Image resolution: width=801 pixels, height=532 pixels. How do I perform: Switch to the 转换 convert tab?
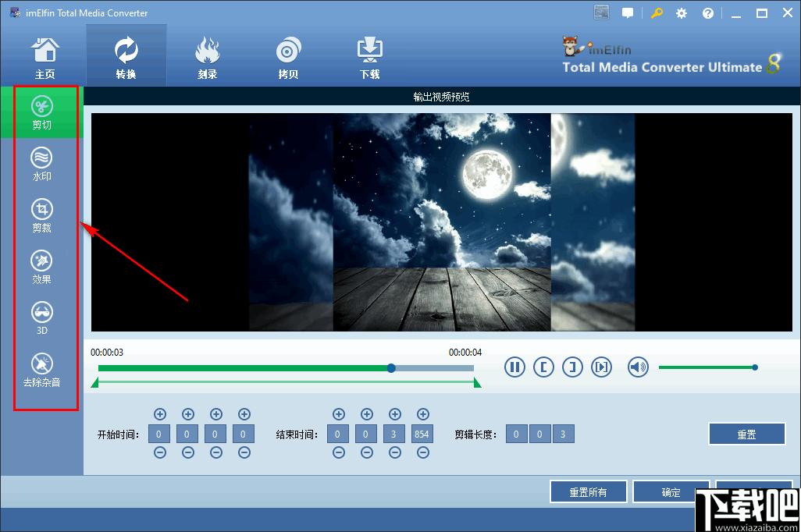pos(126,55)
